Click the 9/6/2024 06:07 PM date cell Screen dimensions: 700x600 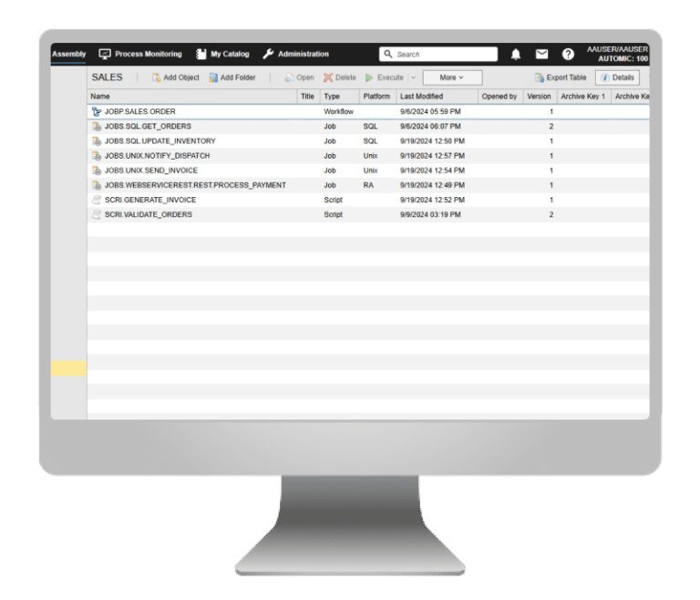point(430,127)
